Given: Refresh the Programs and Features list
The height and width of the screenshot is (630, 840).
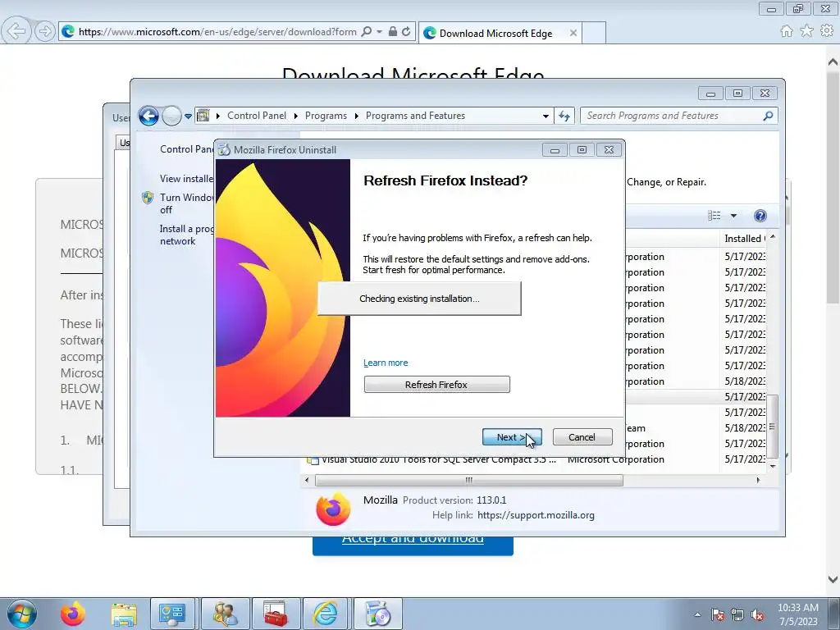Looking at the screenshot, I should click(x=564, y=116).
